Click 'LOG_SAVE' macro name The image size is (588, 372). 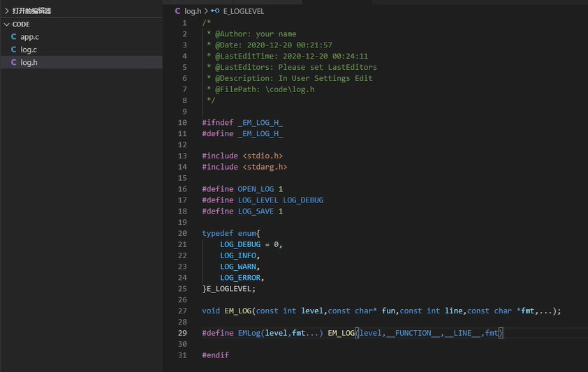pos(256,211)
